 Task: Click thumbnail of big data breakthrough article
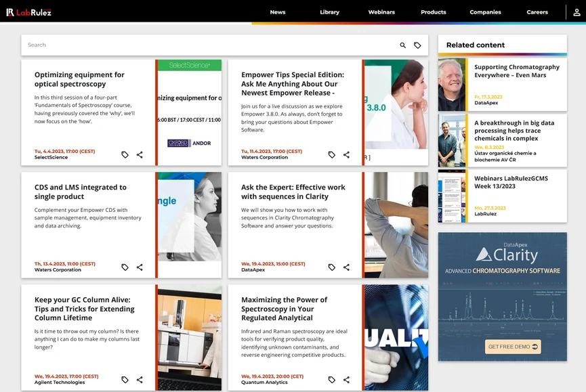[452, 140]
